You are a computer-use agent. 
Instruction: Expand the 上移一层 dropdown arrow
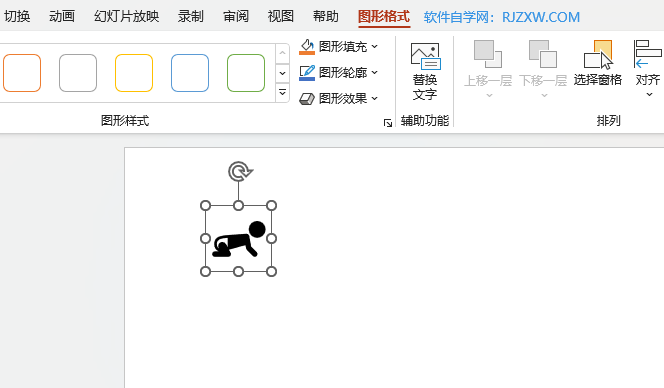coord(490,95)
